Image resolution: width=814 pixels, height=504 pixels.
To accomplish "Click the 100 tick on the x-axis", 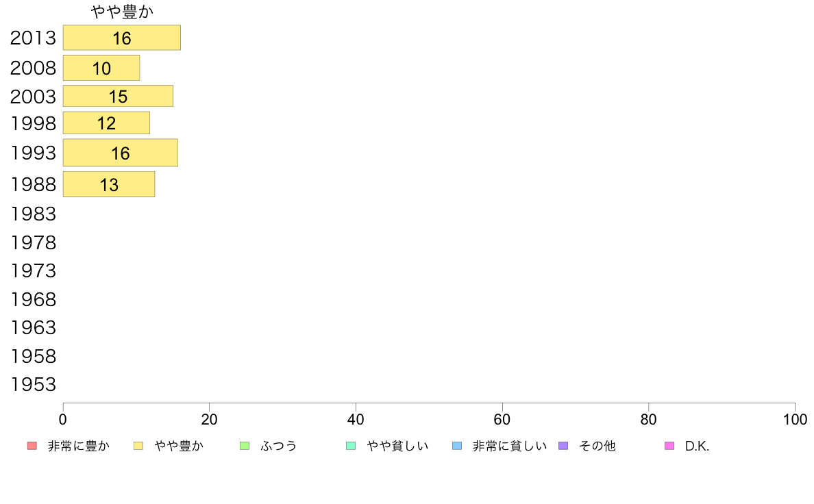I will 794,419.
